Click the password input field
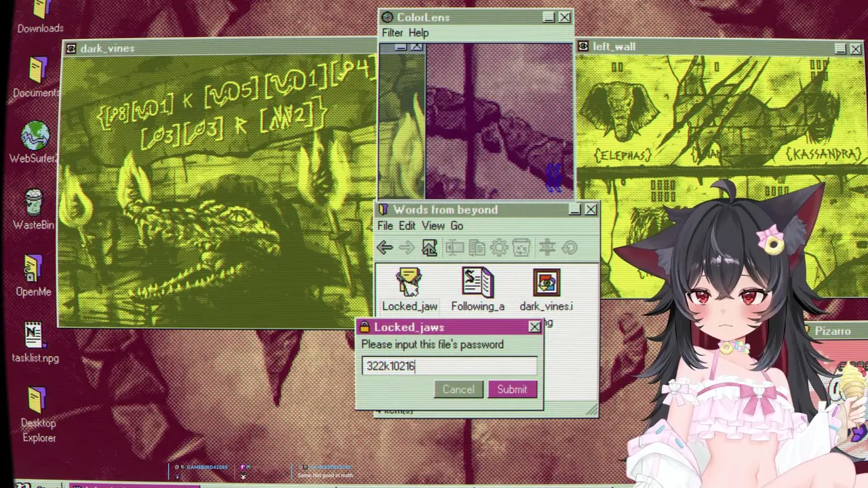Image resolution: width=868 pixels, height=488 pixels. (449, 366)
